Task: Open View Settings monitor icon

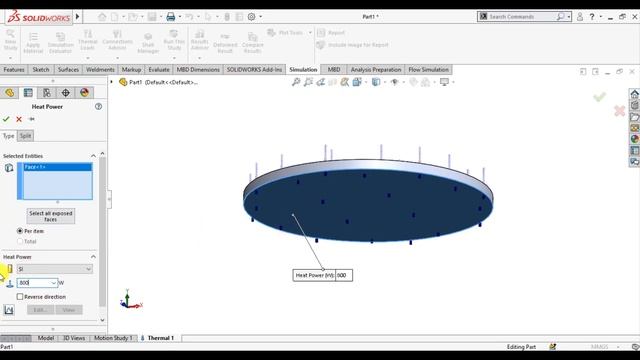Action: (x=444, y=82)
